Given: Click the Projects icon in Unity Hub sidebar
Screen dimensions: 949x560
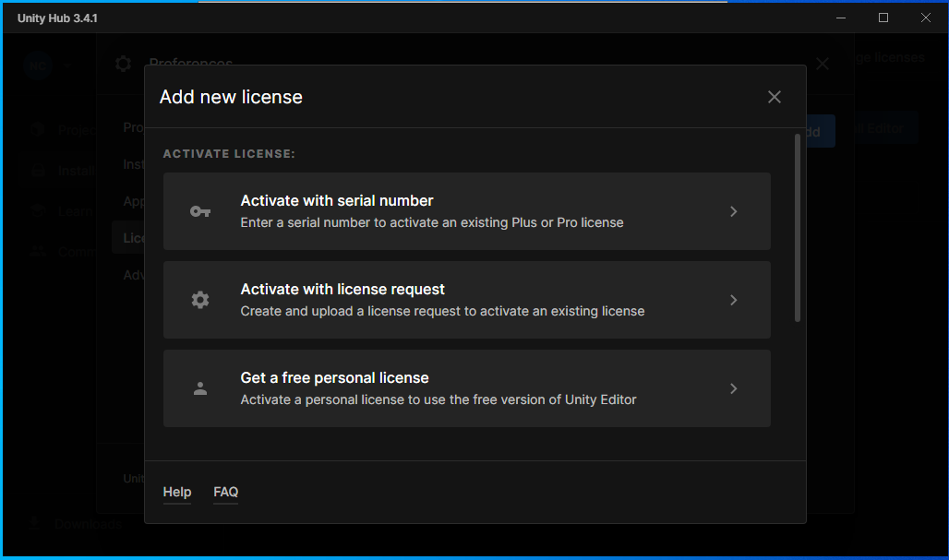Looking at the screenshot, I should tap(38, 129).
